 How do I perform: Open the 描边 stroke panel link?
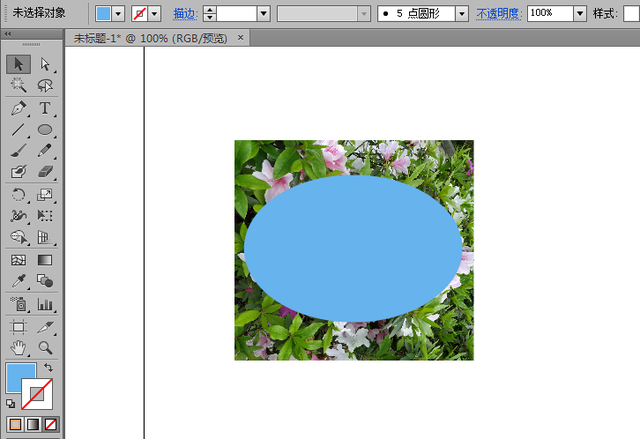(186, 14)
